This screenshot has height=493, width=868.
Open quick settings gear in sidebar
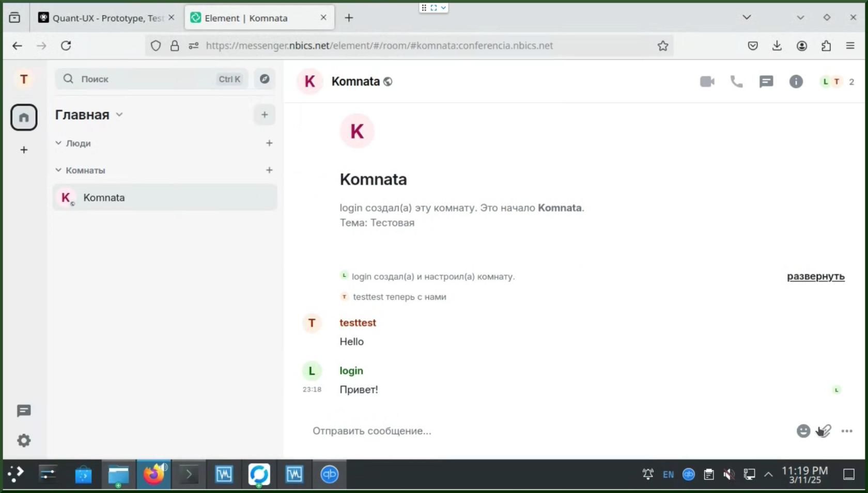point(24,440)
